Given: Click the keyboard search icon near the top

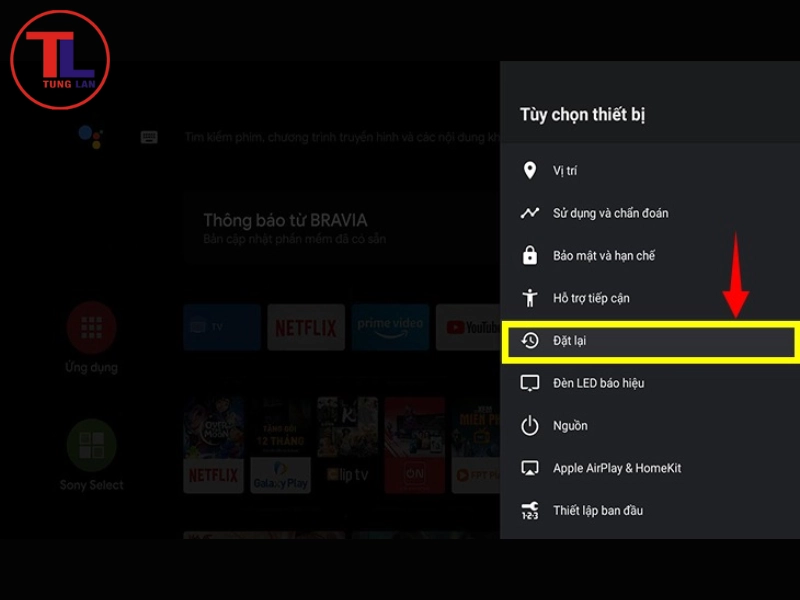Looking at the screenshot, I should (147, 136).
